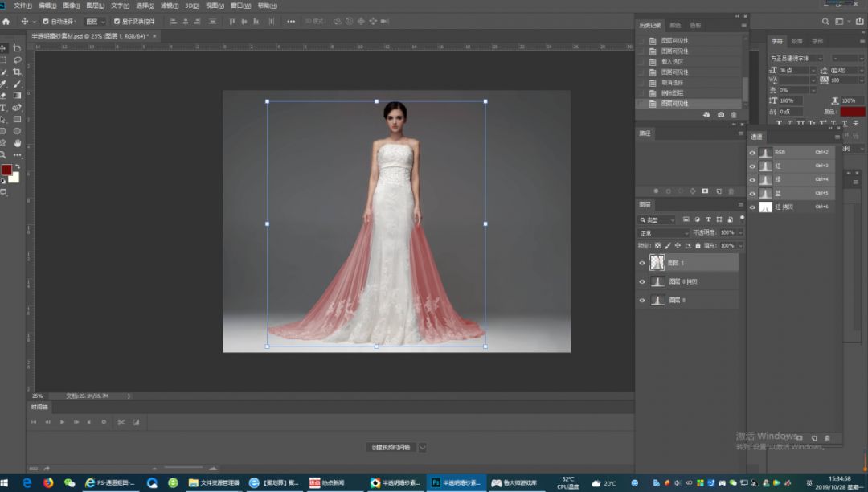Toggle visibility of the 红 拷贝 channel
The height and width of the screenshot is (492, 868).
pyautogui.click(x=752, y=207)
